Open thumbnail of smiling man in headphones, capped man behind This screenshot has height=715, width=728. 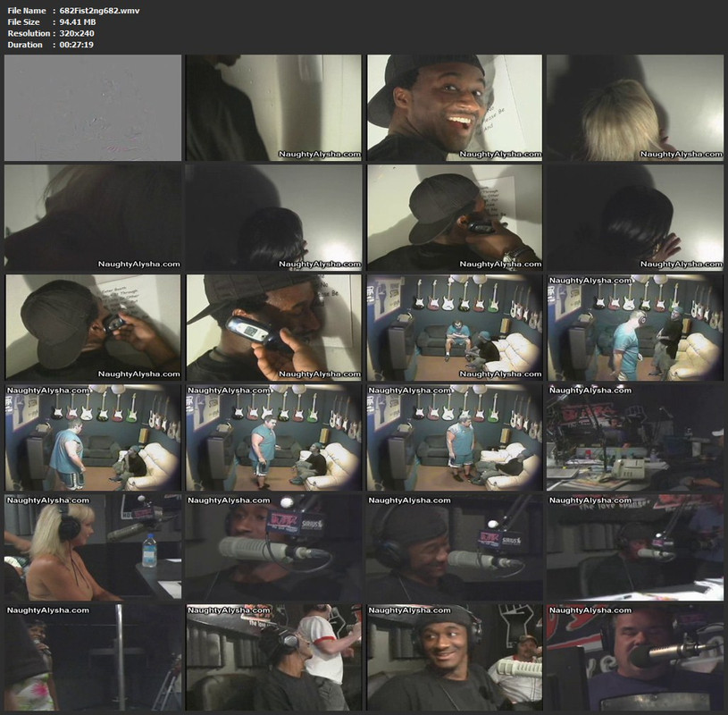455,658
